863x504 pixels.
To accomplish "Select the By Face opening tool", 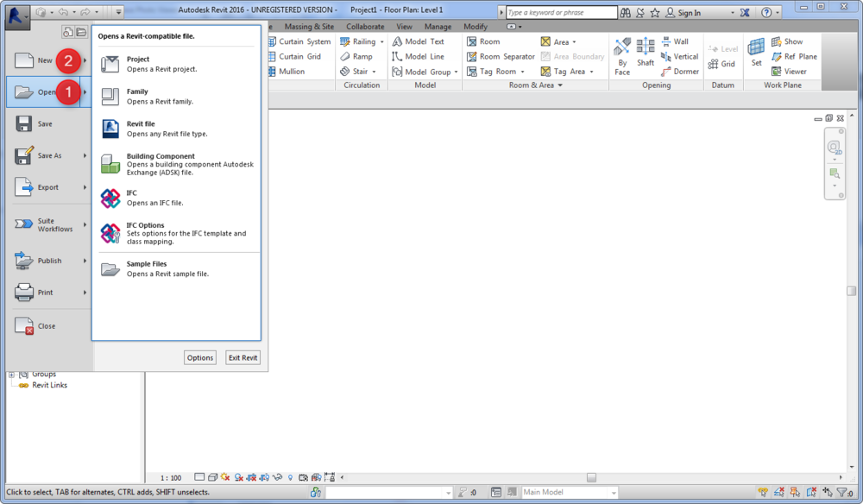I will pos(622,57).
